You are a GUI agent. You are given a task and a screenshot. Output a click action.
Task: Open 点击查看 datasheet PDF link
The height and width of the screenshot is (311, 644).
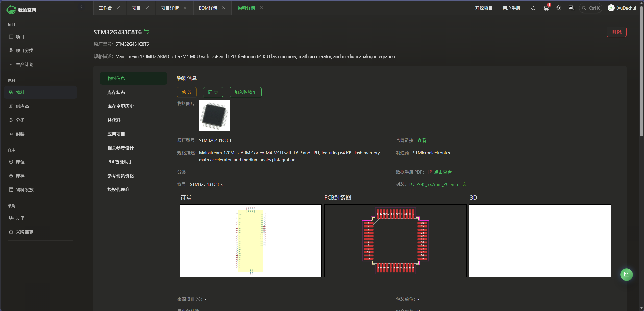pyautogui.click(x=442, y=172)
